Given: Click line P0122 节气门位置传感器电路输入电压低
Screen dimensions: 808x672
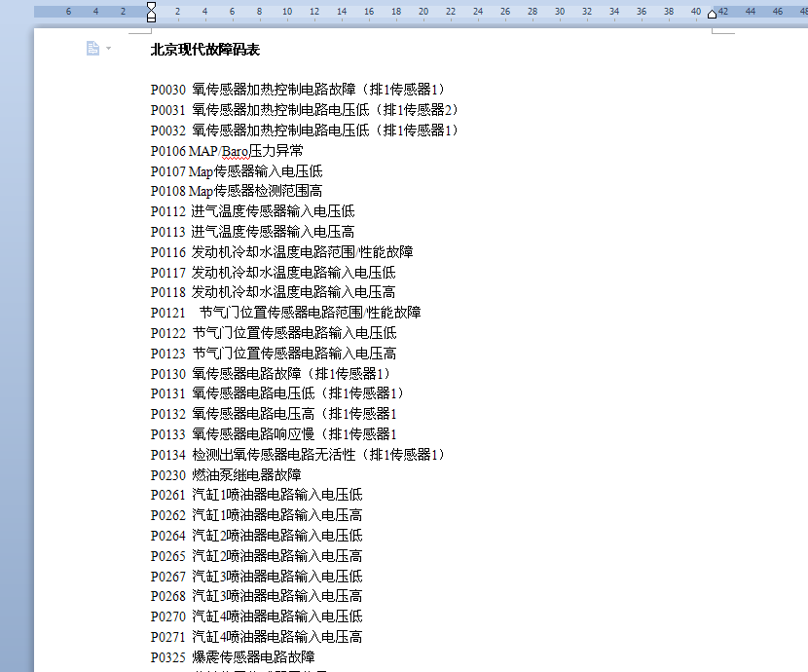Looking at the screenshot, I should 274,333.
